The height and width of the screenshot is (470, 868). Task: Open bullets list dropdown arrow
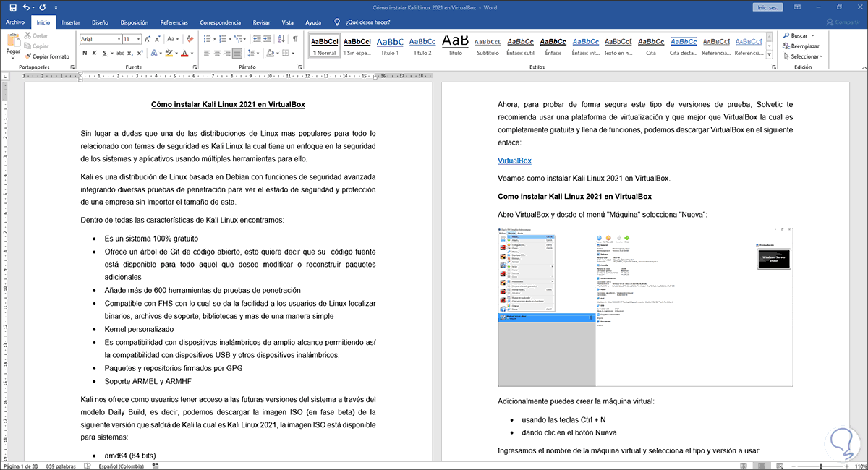(x=216, y=39)
